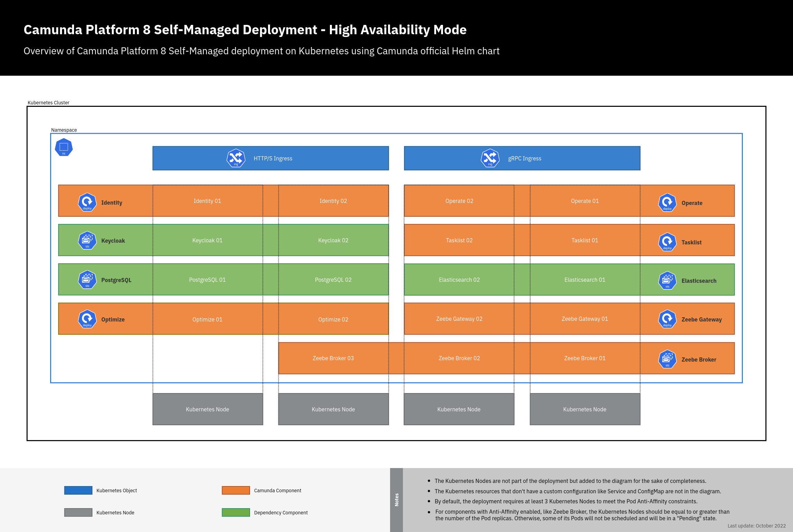Screen dimensions: 793x532
Task: Select the Zeebe Broker statefulset icon
Action: coord(667,359)
